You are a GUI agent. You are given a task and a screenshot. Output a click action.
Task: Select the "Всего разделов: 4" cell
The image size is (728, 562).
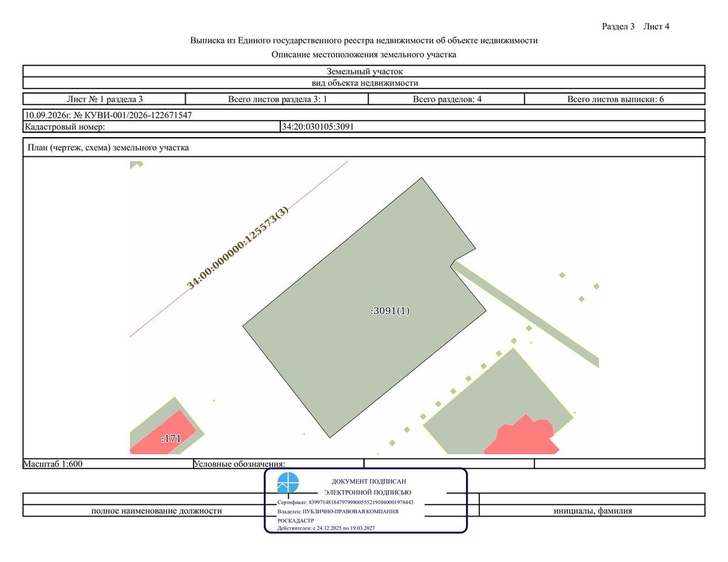point(447,99)
